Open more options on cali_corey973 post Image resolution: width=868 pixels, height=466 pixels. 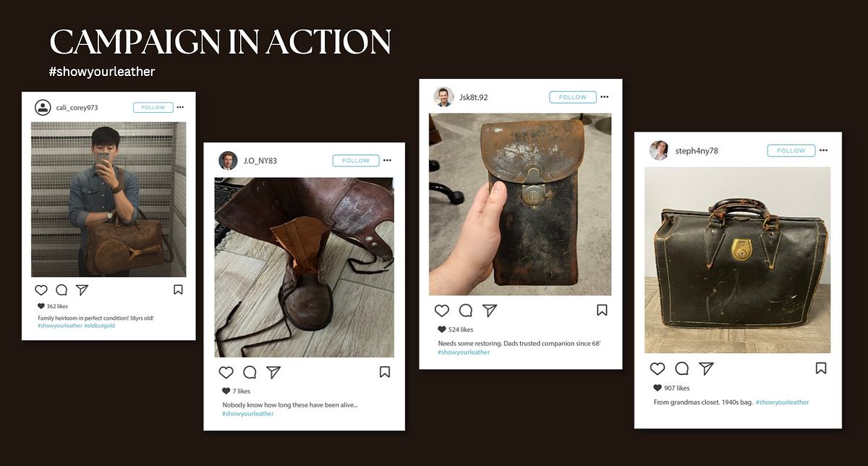point(181,107)
